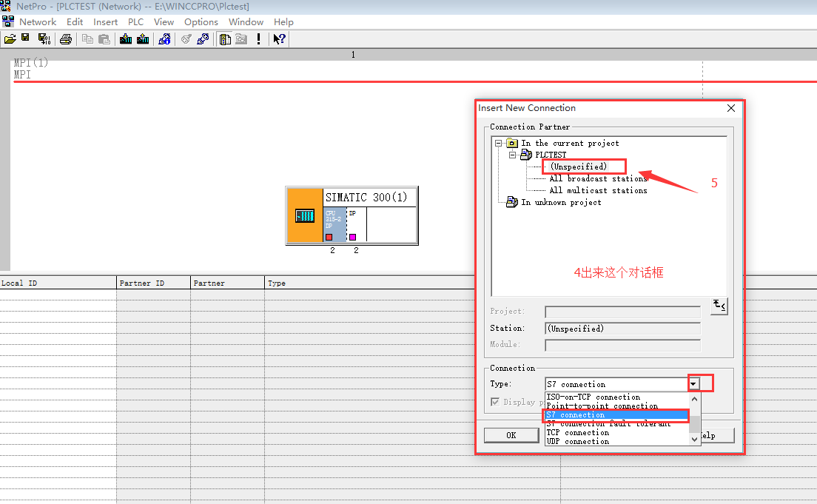Click the exclamation mark toolbar icon
The height and width of the screenshot is (504, 817).
pos(258,39)
